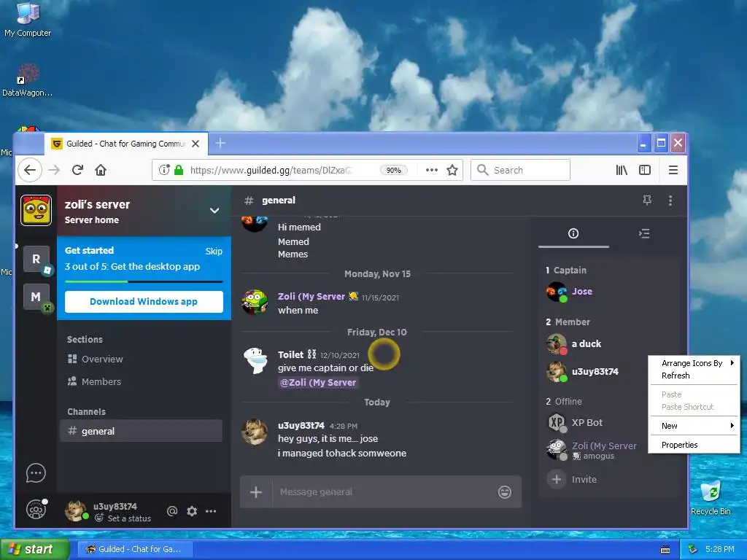The image size is (747, 560).
Task: Open user settings gear icon
Action: point(192,511)
